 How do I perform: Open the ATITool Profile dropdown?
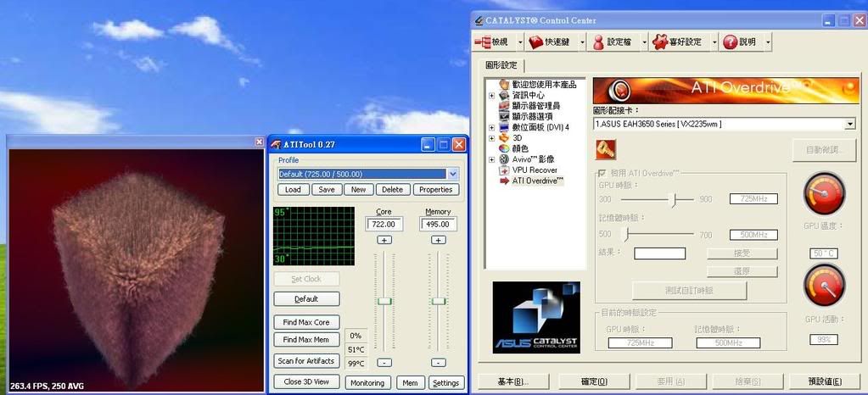click(453, 175)
